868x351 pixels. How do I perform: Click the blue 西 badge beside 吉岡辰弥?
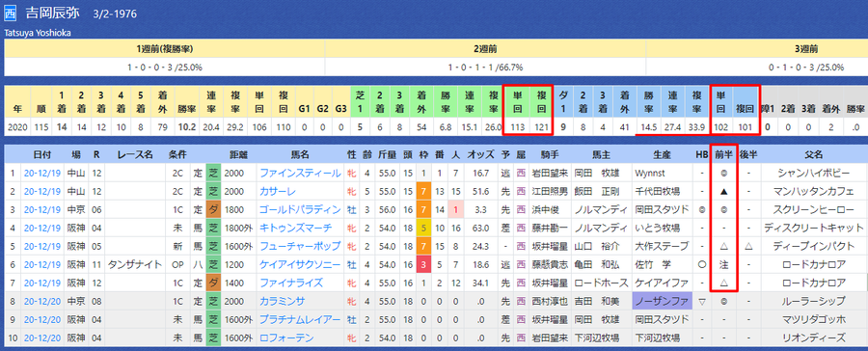(11, 13)
